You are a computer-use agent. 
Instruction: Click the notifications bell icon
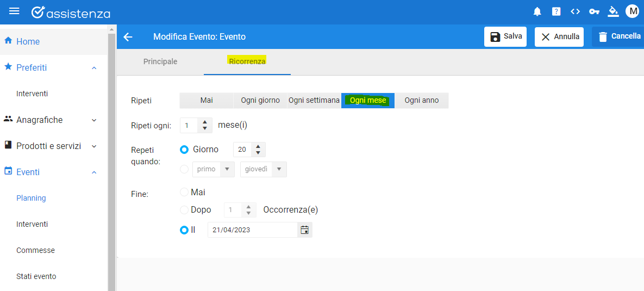[537, 12]
